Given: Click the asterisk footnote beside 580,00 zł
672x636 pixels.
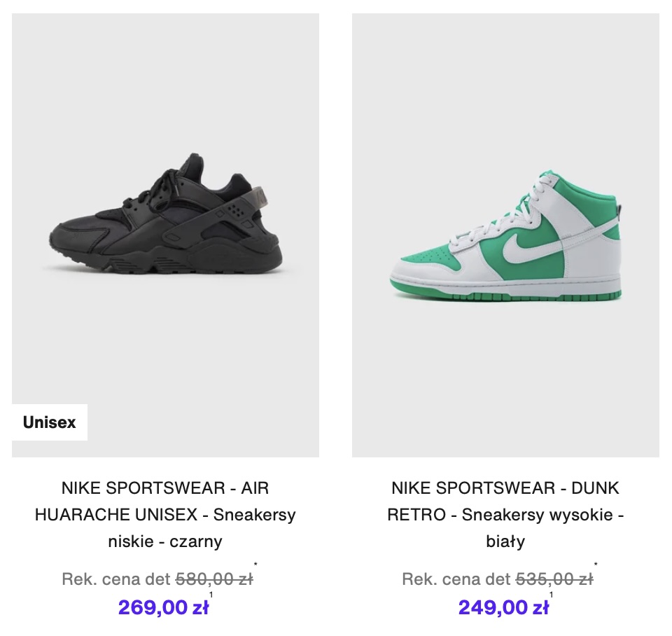Looking at the screenshot, I should pos(255,565).
